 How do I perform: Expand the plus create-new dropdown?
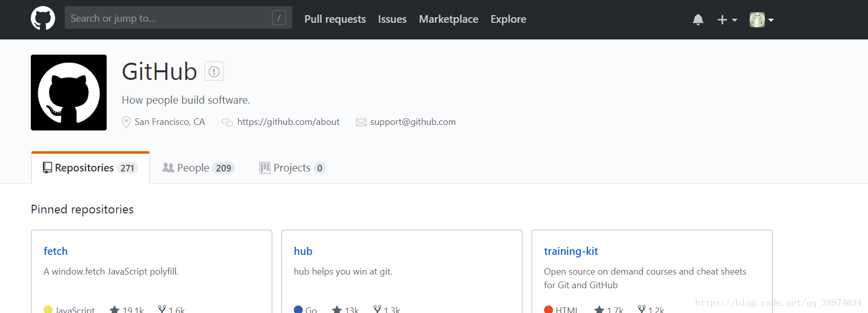pyautogui.click(x=727, y=20)
